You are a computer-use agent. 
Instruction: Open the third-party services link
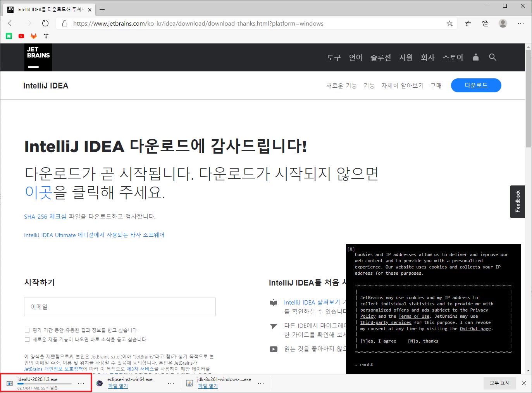click(x=386, y=323)
